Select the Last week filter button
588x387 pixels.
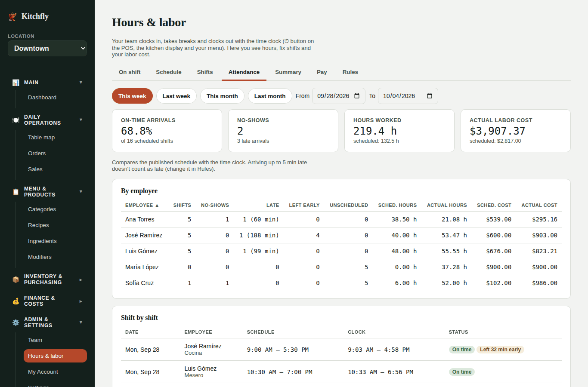pyautogui.click(x=176, y=96)
